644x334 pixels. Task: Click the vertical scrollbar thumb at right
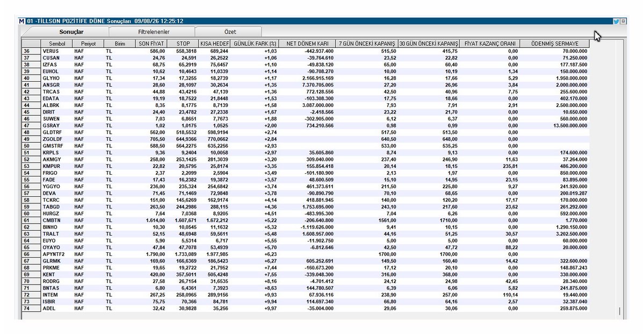point(620,311)
